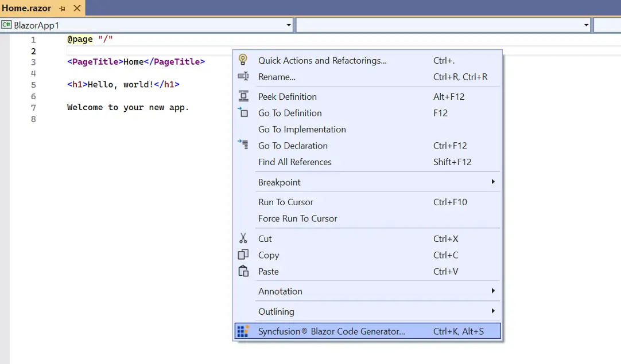Open the BlazorApp1 scope dropdown
The image size is (621, 364).
pyautogui.click(x=289, y=25)
